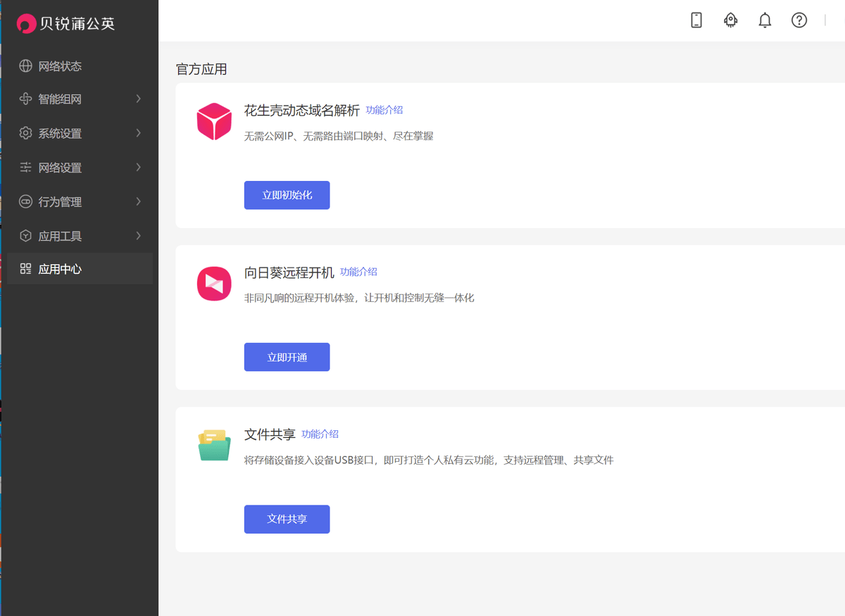Viewport: 845px width, 616px height.
Task: Click the 将存储设备接入设备USB接口 description
Action: (429, 460)
